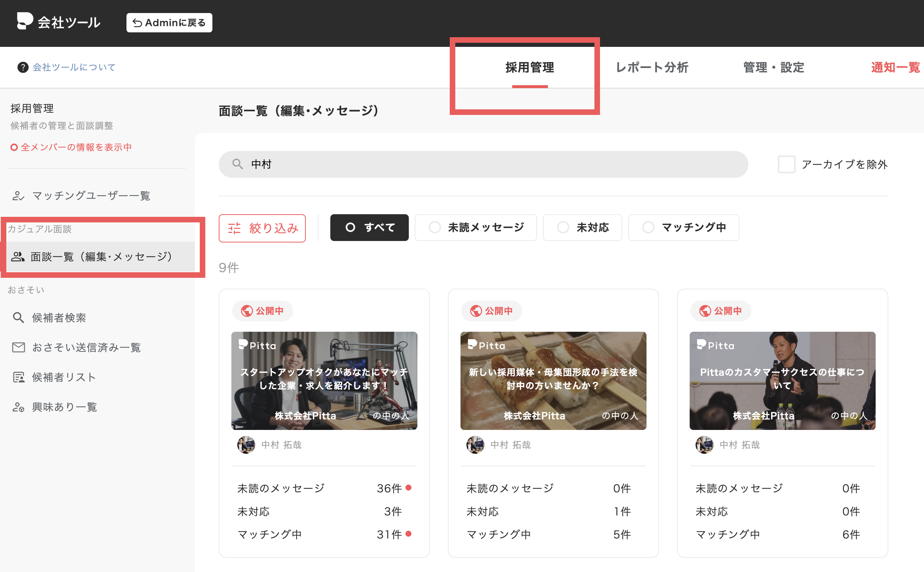Open the Pittaのカスタマーサクセス card thumbnail
The width and height of the screenshot is (924, 572).
782,380
